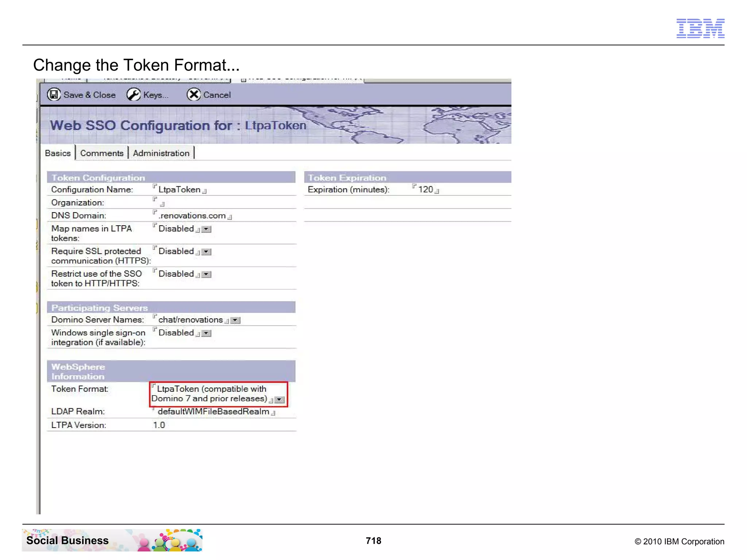
Task: Open Windows single sign-on integration dropdown
Action: (206, 333)
